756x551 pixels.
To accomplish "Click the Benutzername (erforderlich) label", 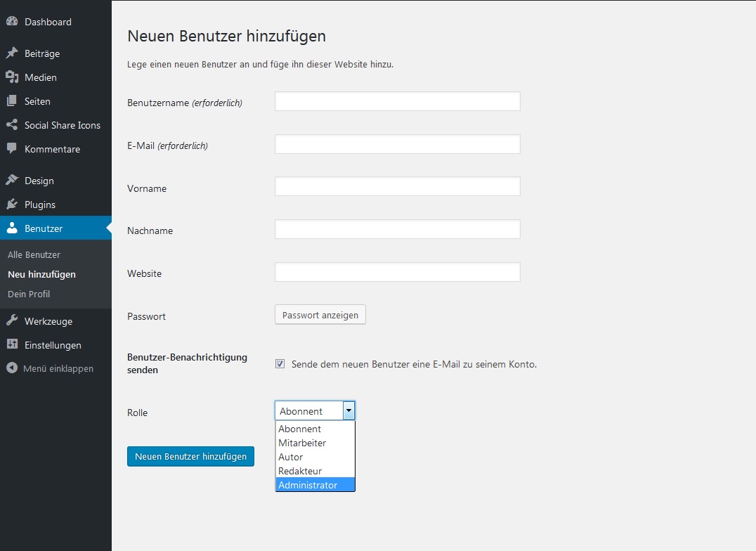I will (x=185, y=103).
